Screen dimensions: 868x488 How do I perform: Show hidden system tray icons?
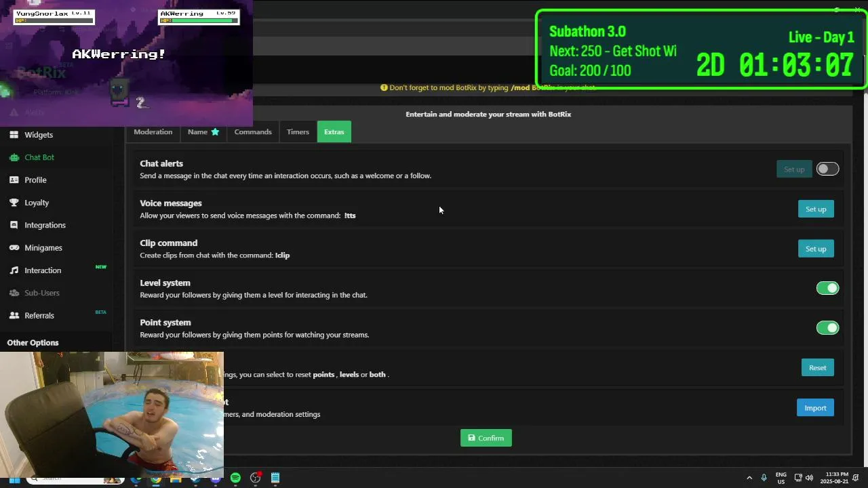(x=749, y=478)
